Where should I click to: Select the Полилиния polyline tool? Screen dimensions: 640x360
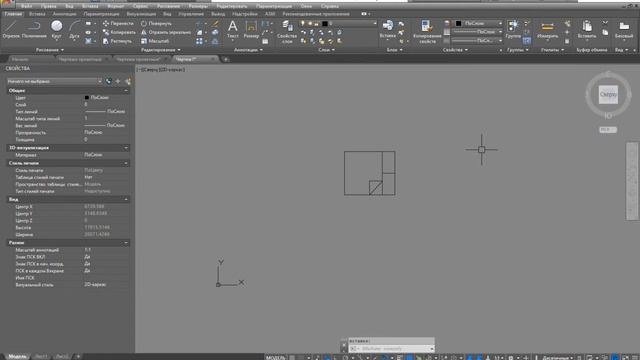pyautogui.click(x=34, y=29)
